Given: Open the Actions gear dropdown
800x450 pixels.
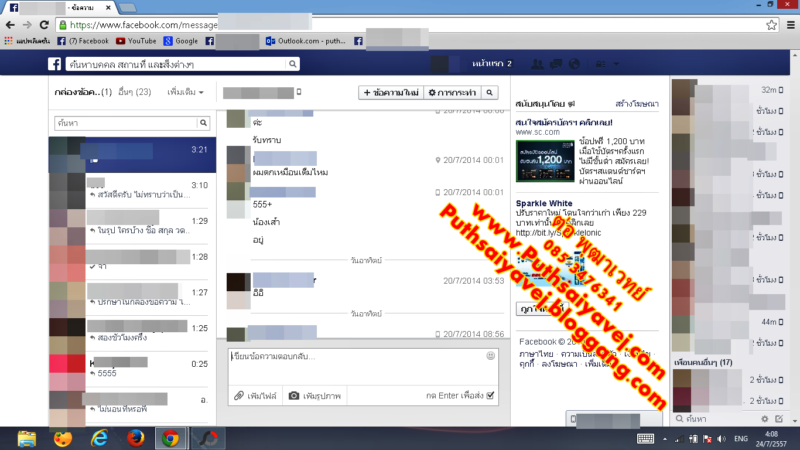Looking at the screenshot, I should (x=452, y=92).
